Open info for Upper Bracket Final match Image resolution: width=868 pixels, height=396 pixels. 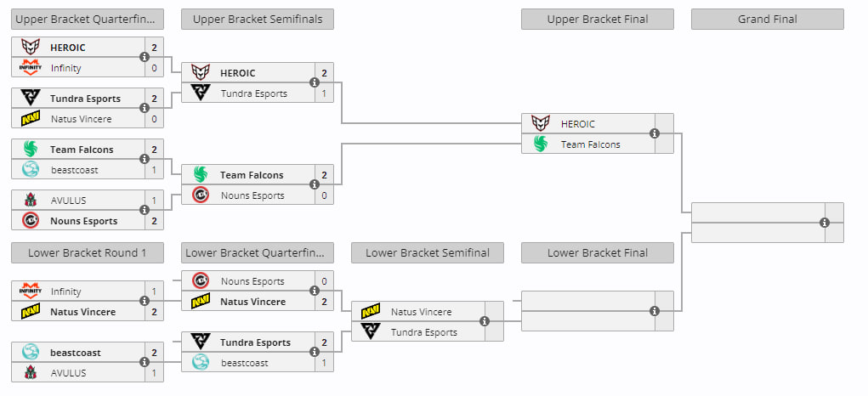[655, 133]
